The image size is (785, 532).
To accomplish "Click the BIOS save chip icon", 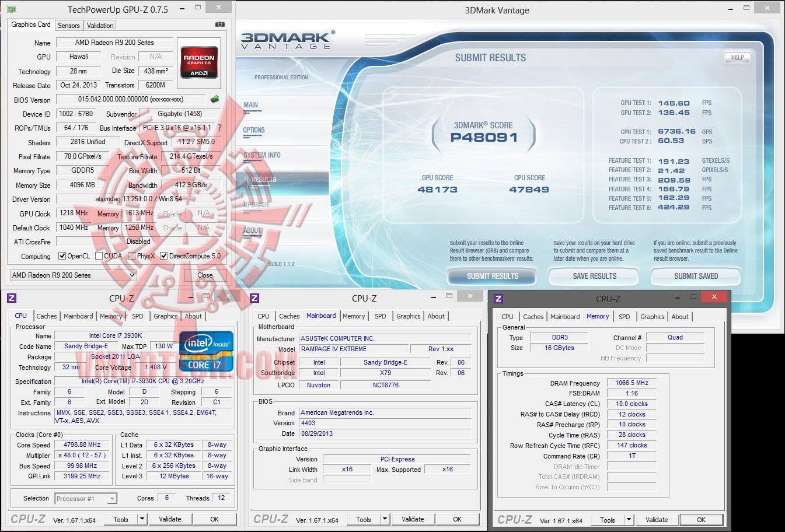I will coord(215,99).
